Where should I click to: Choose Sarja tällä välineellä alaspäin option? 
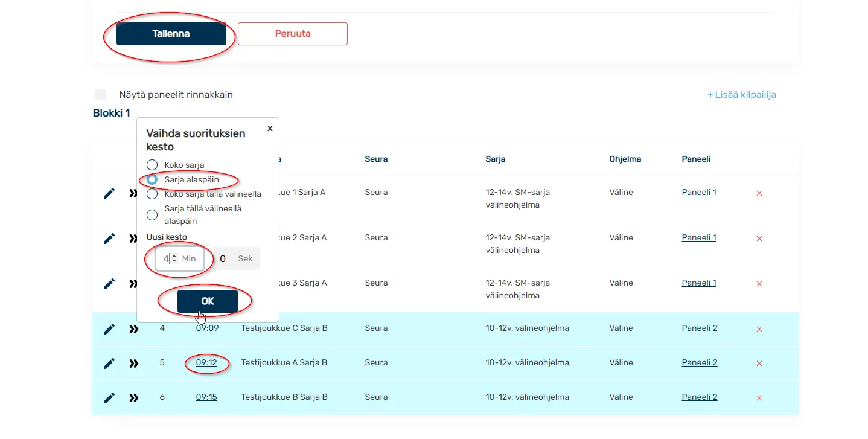(x=152, y=215)
